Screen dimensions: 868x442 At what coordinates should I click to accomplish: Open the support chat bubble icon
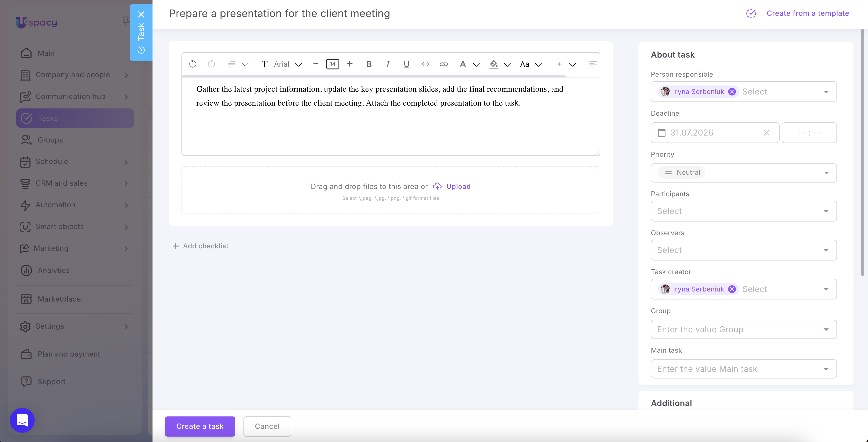pyautogui.click(x=22, y=420)
